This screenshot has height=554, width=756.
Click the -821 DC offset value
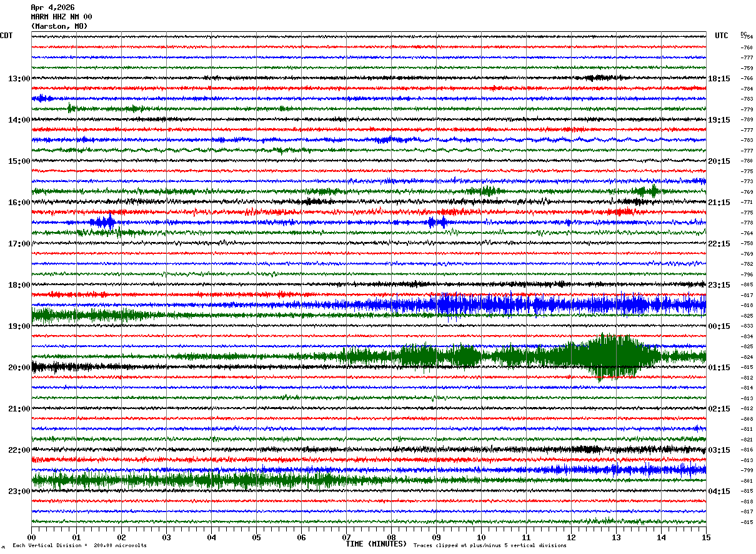tap(747, 440)
